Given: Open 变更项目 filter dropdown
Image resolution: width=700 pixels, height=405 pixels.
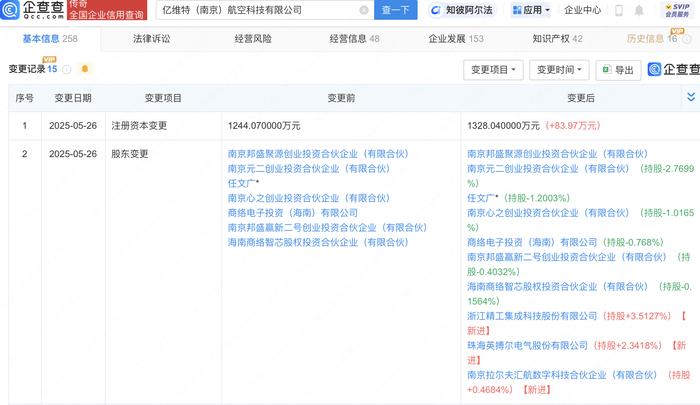Looking at the screenshot, I should (x=493, y=70).
